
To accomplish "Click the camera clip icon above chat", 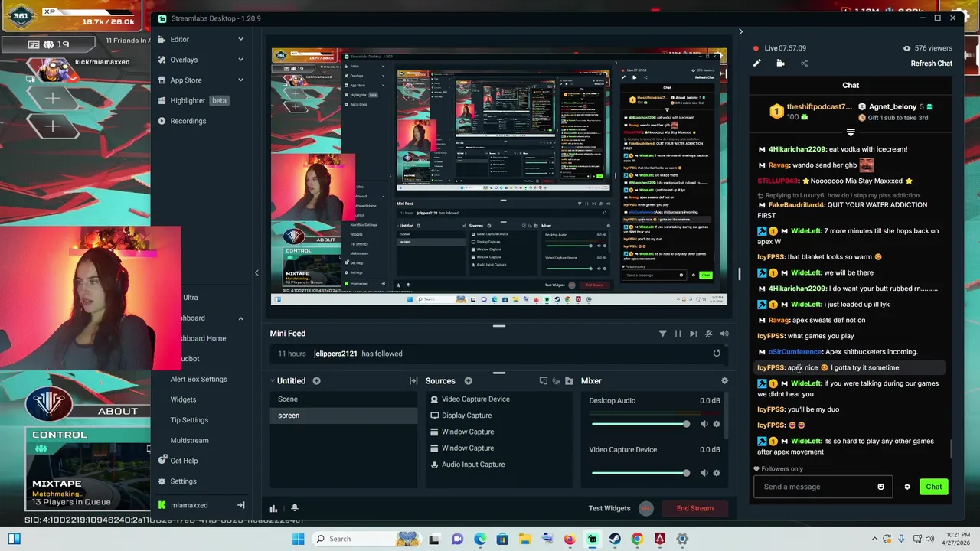I will pos(780,64).
